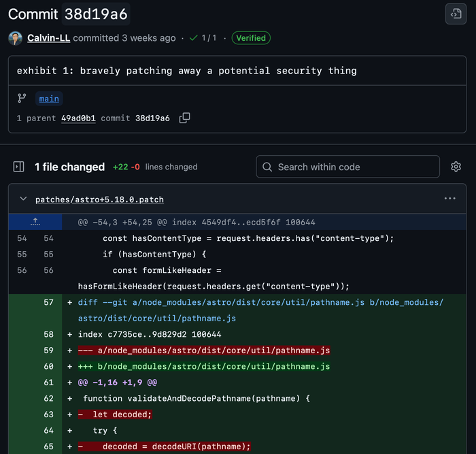Click the search magnifier icon
Image resolution: width=476 pixels, height=454 pixels.
coord(267,167)
